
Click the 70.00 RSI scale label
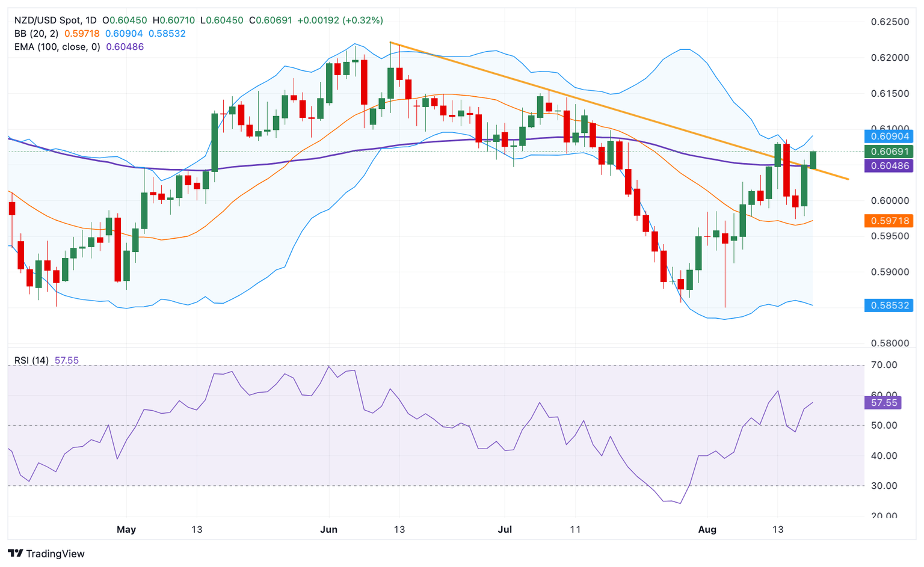click(x=884, y=365)
